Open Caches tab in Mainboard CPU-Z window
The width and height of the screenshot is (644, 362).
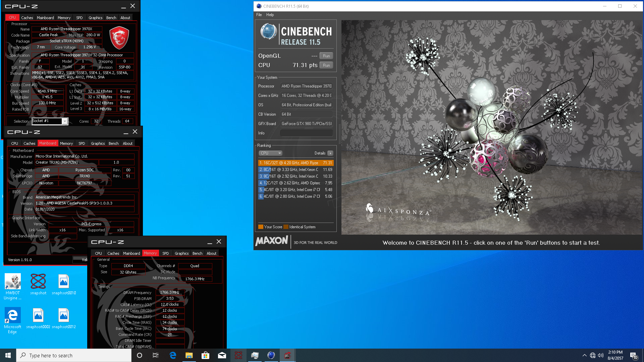click(x=30, y=143)
